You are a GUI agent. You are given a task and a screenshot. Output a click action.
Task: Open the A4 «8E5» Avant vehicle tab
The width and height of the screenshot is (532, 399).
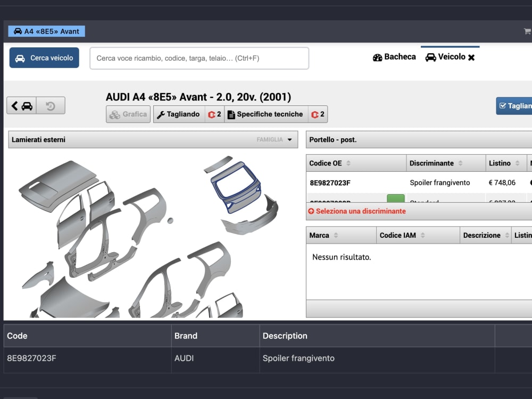[x=46, y=31]
